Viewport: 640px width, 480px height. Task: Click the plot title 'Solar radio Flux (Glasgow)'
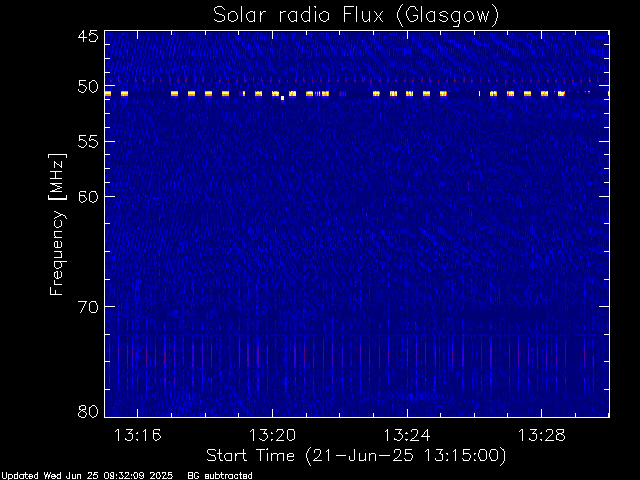[356, 16]
